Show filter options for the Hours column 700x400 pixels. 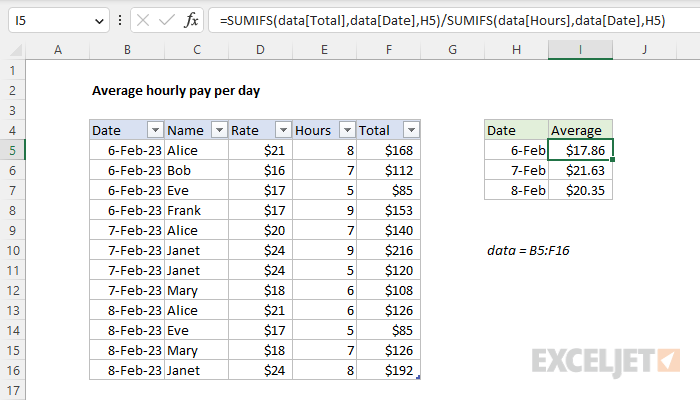coord(346,130)
